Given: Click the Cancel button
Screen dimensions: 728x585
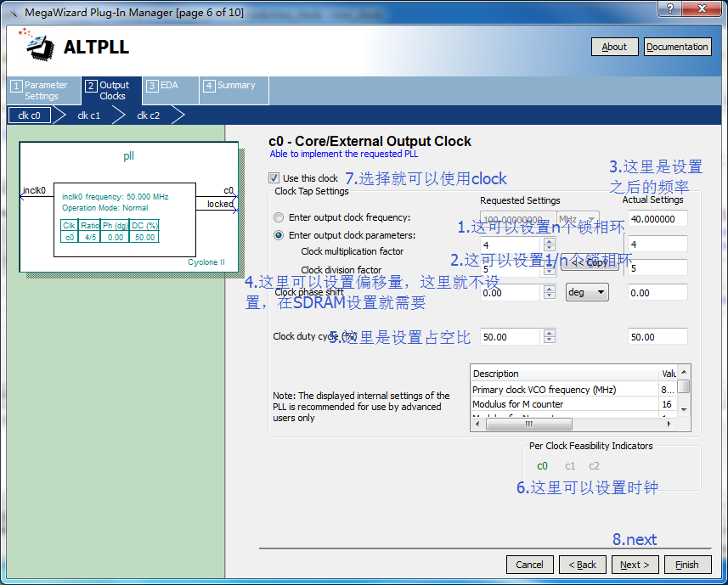Looking at the screenshot, I should coord(530,565).
